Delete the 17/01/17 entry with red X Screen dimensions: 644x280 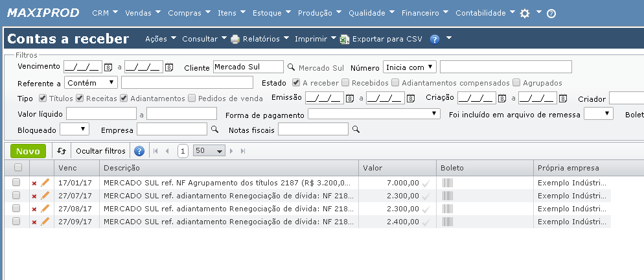point(34,183)
